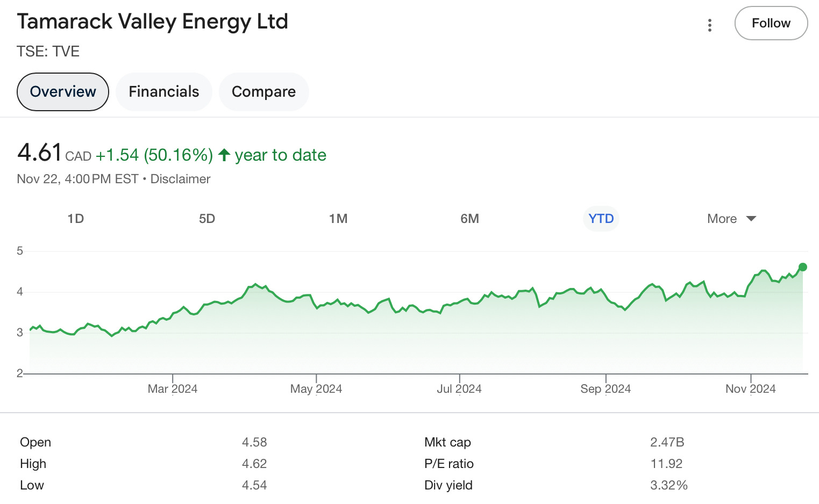Show the 1M chart range
Viewport: 819px width, 504px height.
click(338, 219)
